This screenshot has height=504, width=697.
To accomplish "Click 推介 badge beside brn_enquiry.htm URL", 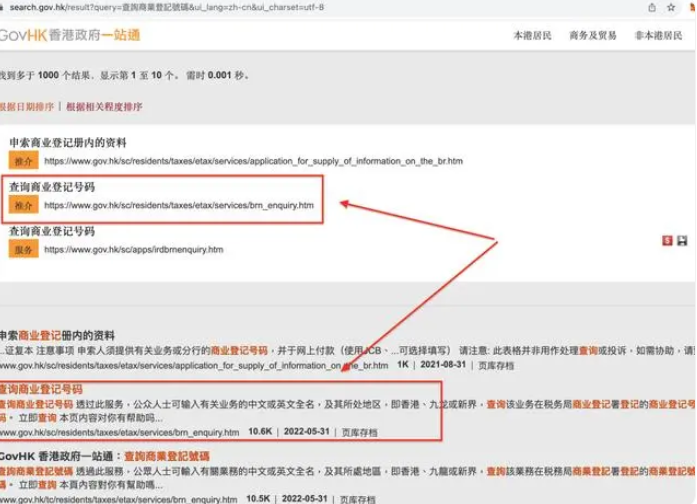I will click(x=24, y=205).
